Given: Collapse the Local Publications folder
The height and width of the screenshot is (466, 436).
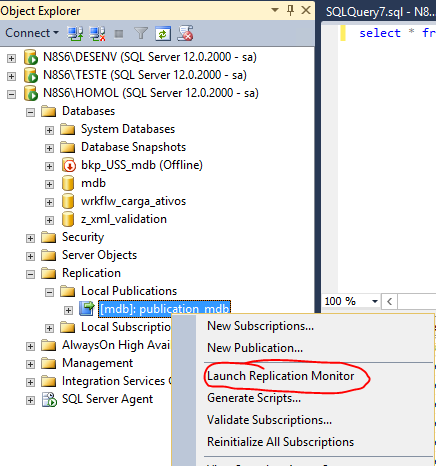Looking at the screenshot, I should click(x=49, y=292).
